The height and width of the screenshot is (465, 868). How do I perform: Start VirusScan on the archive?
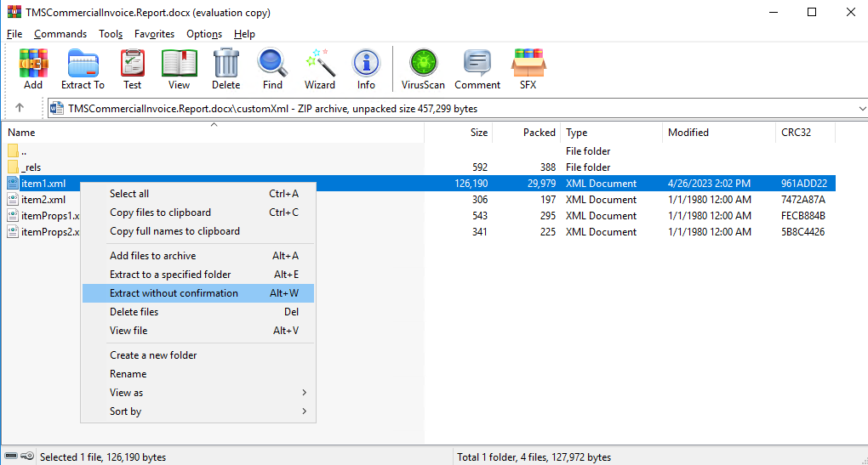pyautogui.click(x=423, y=69)
